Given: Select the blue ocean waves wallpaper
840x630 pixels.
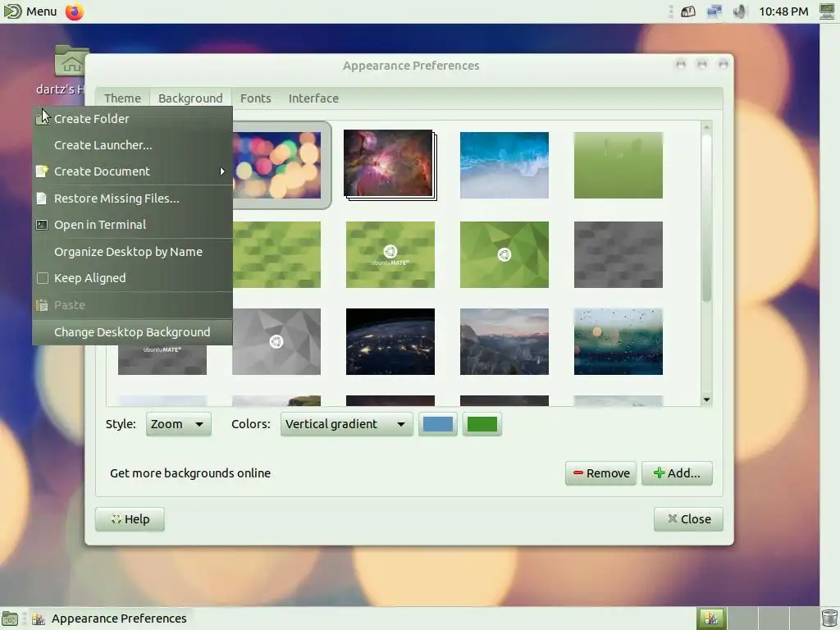Looking at the screenshot, I should (x=504, y=165).
